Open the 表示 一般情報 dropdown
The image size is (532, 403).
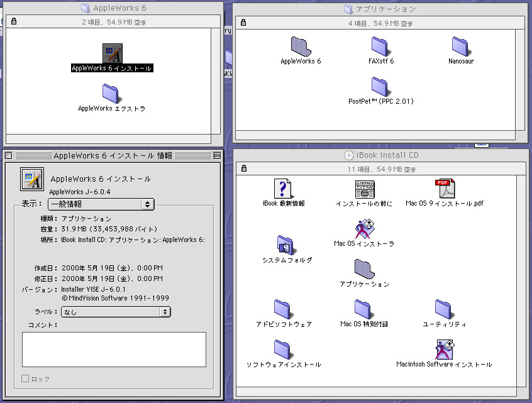coord(101,204)
